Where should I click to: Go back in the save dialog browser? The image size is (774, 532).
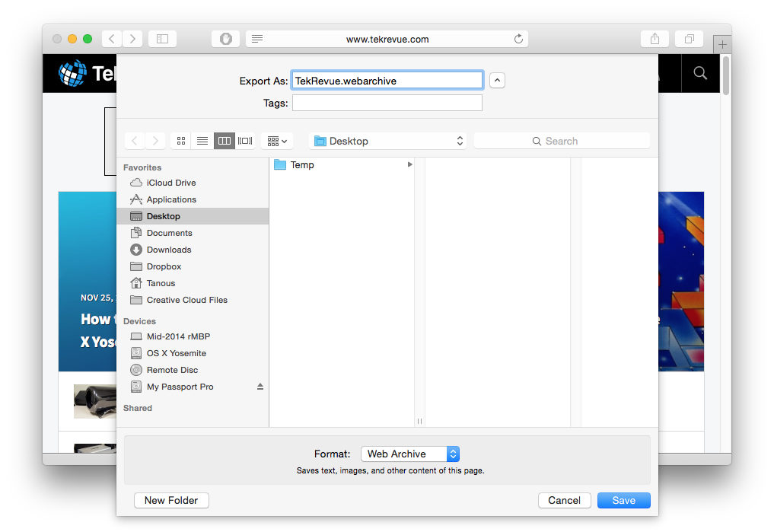click(135, 141)
